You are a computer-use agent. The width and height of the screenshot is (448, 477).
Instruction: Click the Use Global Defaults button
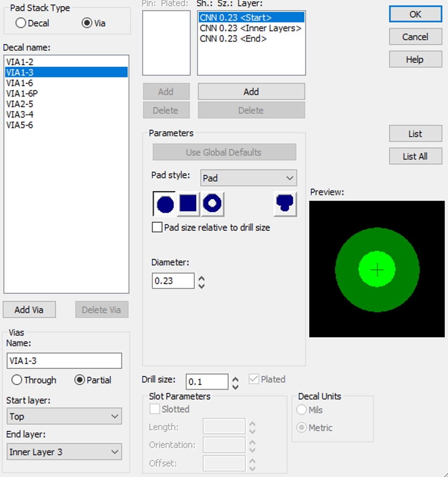coord(224,152)
